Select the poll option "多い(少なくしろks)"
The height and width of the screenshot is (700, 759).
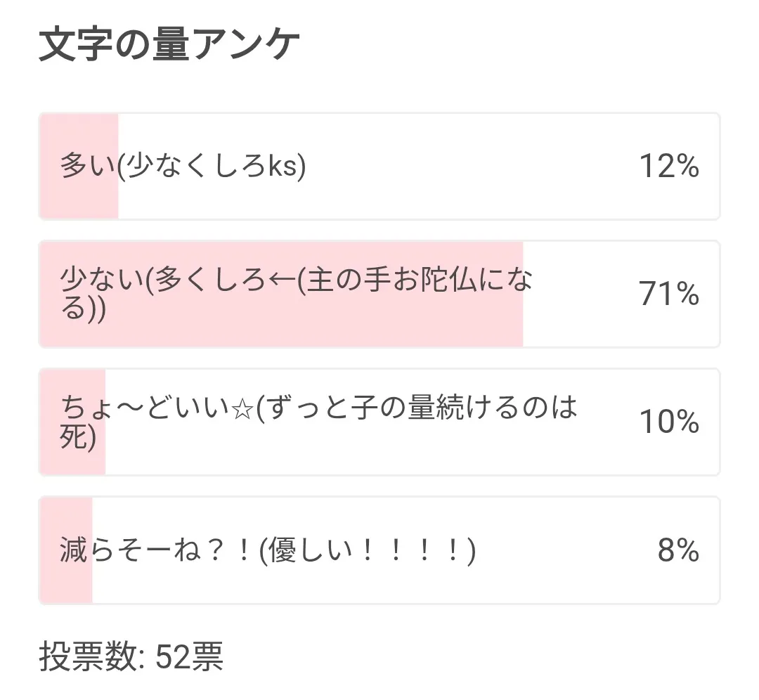(184, 167)
